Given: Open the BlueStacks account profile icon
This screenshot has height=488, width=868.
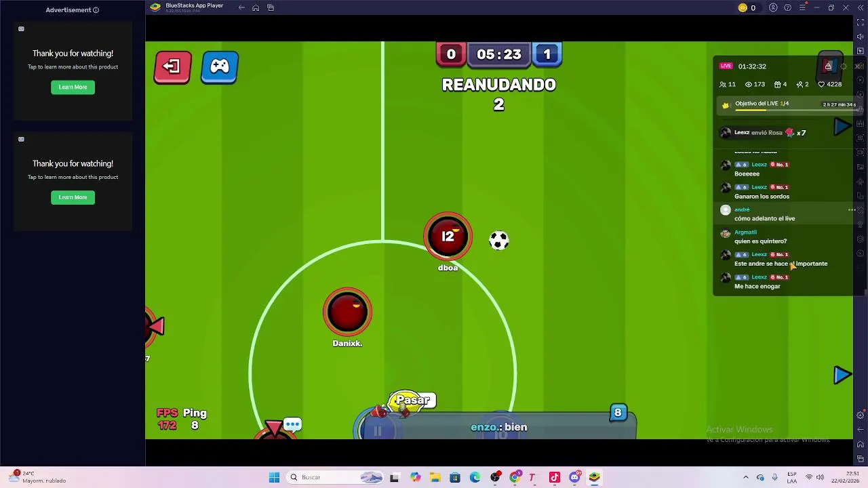Looking at the screenshot, I should click(x=773, y=7).
